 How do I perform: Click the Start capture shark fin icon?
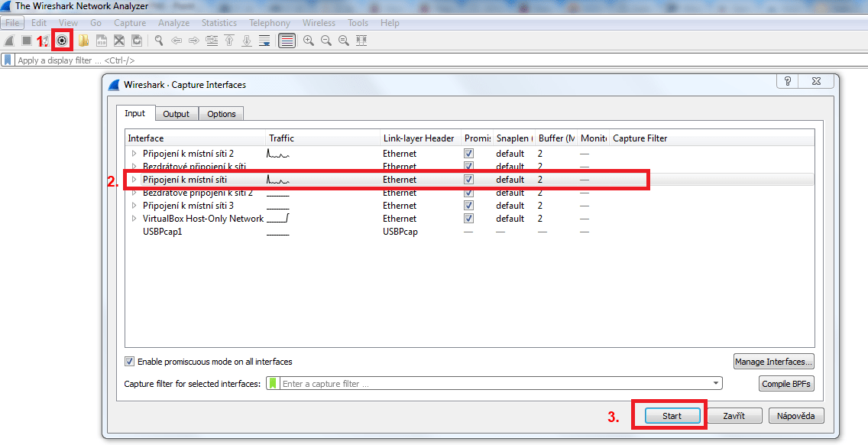pyautogui.click(x=9, y=41)
